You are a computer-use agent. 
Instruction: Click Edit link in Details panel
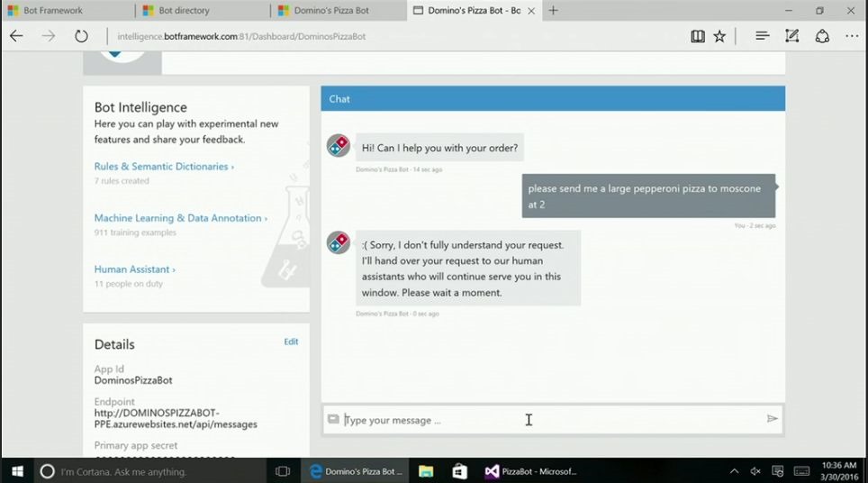(x=291, y=342)
